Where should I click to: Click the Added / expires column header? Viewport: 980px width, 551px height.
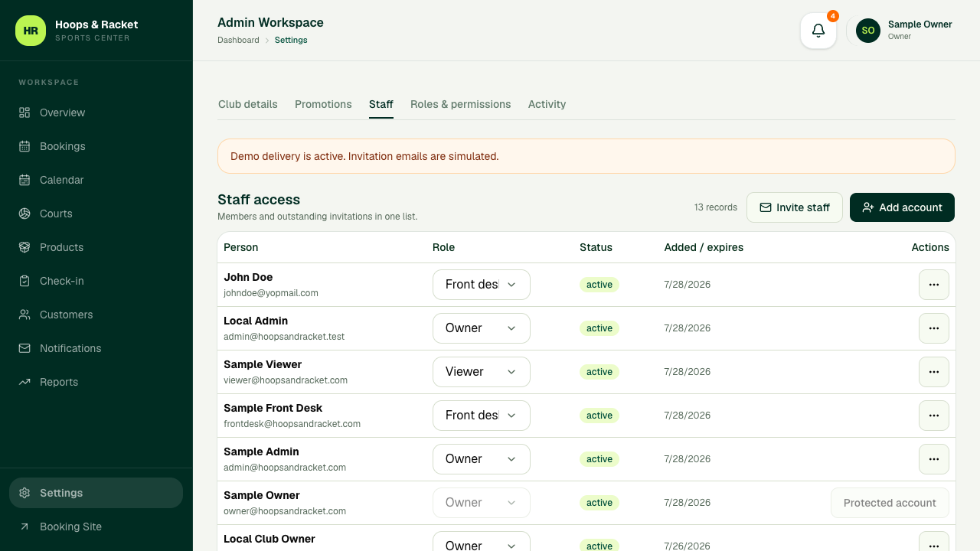pyautogui.click(x=704, y=247)
